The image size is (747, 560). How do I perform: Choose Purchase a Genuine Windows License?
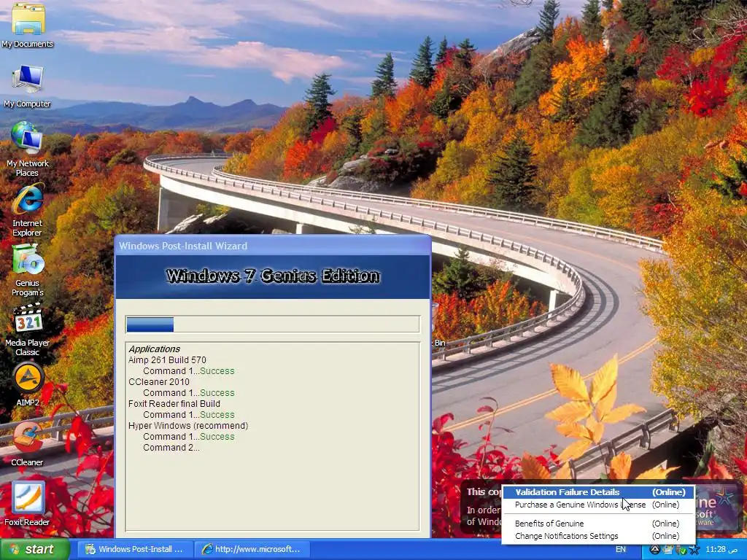coord(598,505)
